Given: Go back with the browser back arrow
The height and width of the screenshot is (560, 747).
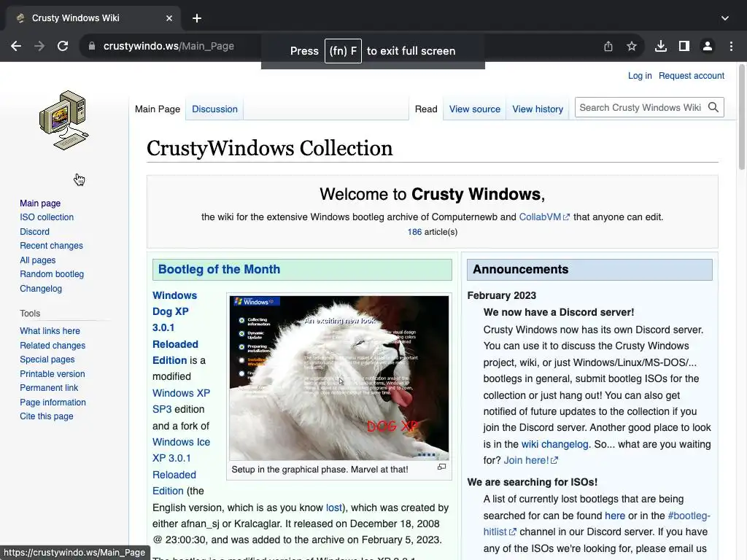Looking at the screenshot, I should [x=16, y=46].
